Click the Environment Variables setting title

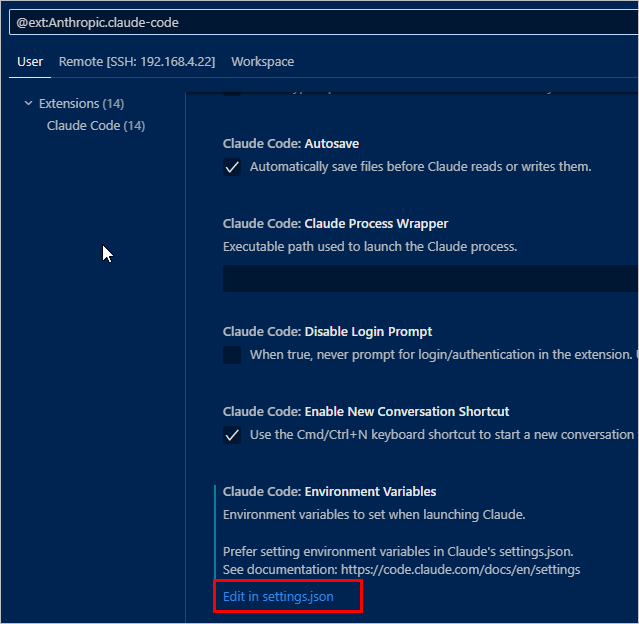tap(329, 492)
